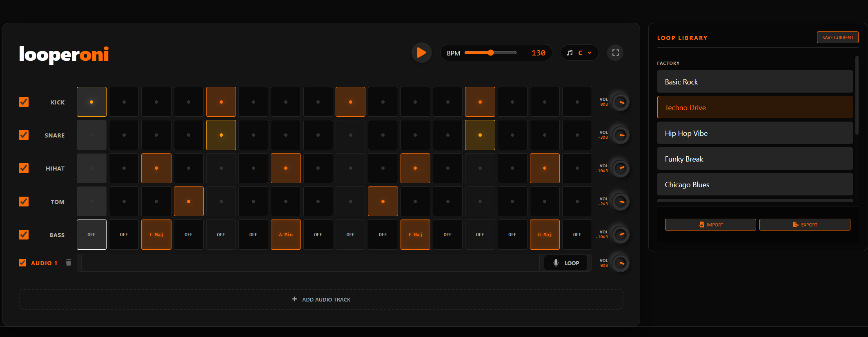Click the FACTORY section header
Image resolution: width=868 pixels, height=337 pixels.
(x=668, y=63)
